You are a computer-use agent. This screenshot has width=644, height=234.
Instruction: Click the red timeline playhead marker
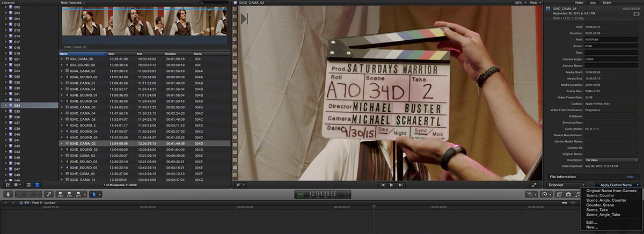coord(374,207)
